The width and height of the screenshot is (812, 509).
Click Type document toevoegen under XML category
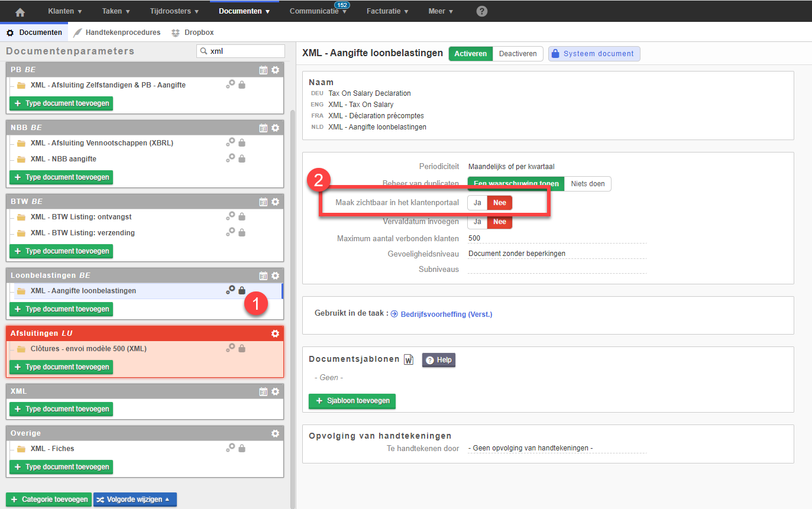[61, 409]
